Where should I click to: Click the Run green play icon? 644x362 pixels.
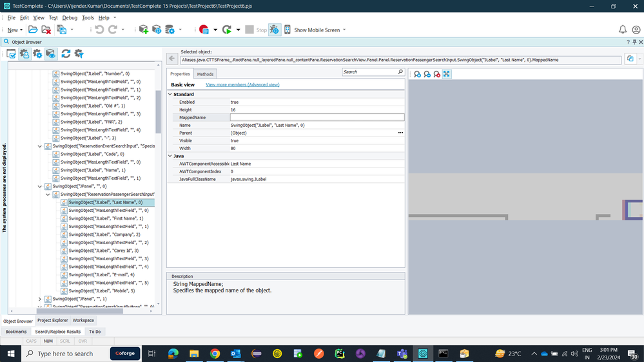coord(226,30)
